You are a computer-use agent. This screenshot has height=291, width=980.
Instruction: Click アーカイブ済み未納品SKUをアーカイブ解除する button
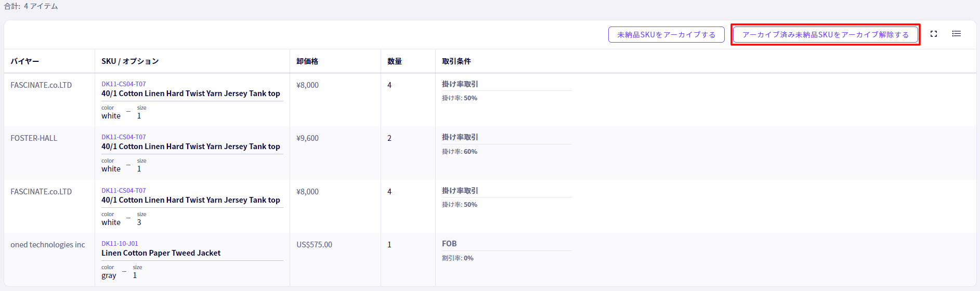(826, 35)
